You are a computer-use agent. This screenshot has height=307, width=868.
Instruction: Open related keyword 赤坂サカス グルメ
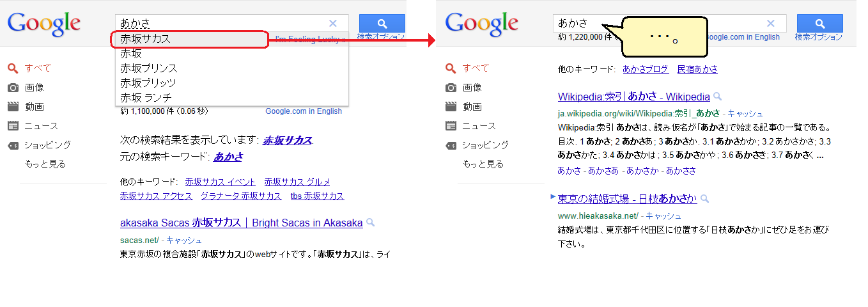(x=297, y=182)
